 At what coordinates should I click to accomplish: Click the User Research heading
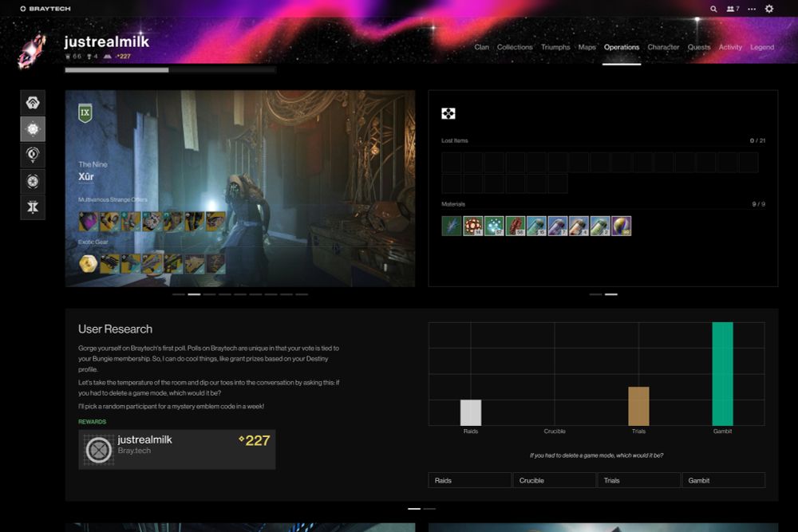[x=115, y=329]
